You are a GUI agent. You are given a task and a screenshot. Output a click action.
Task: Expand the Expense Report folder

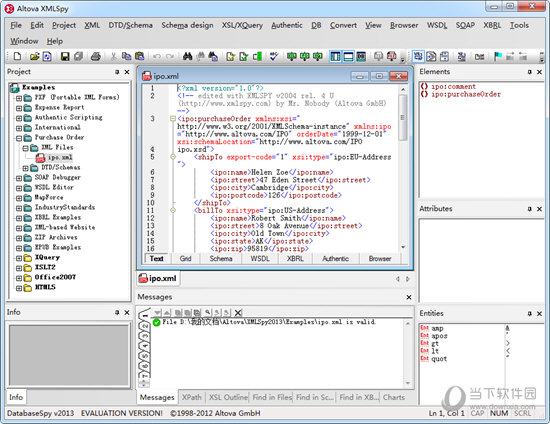[19, 108]
